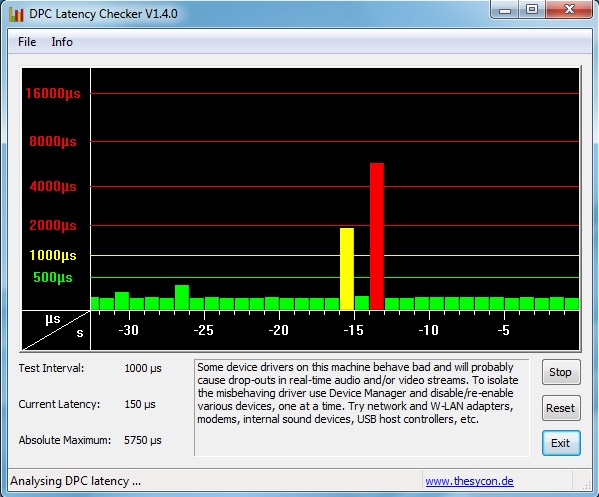Click the 1000µs yellow threshold label
The image size is (599, 497).
tap(53, 255)
